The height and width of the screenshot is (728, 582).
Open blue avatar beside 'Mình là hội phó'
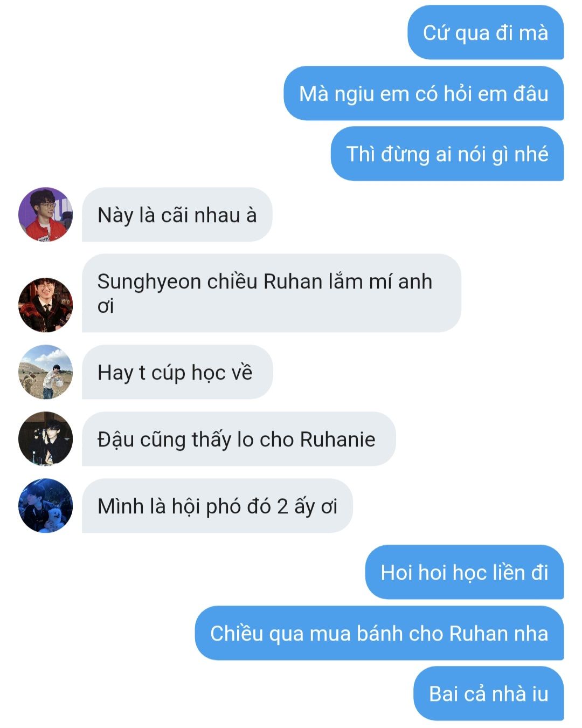point(45,506)
